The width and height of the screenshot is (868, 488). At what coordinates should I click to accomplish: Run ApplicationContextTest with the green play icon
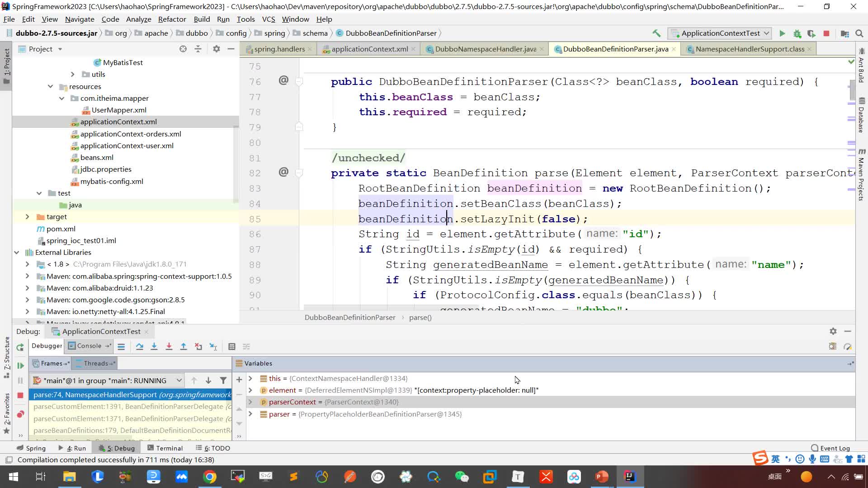tap(782, 33)
